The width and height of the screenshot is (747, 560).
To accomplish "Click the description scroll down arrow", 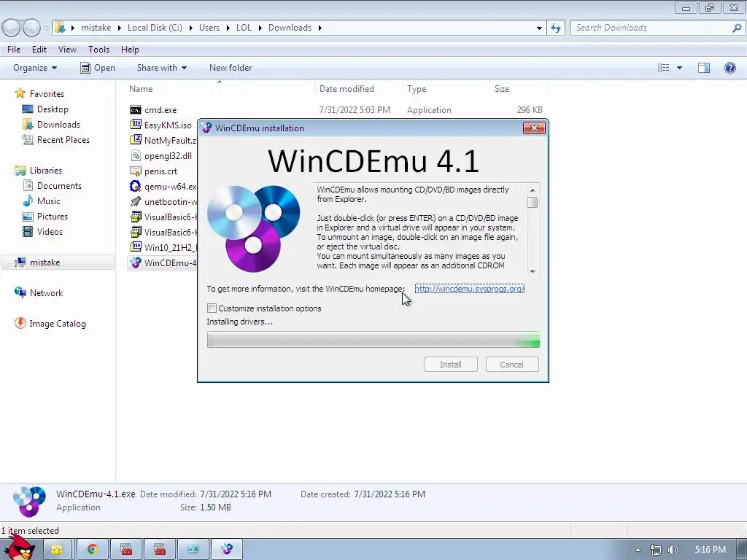I will coord(533,271).
